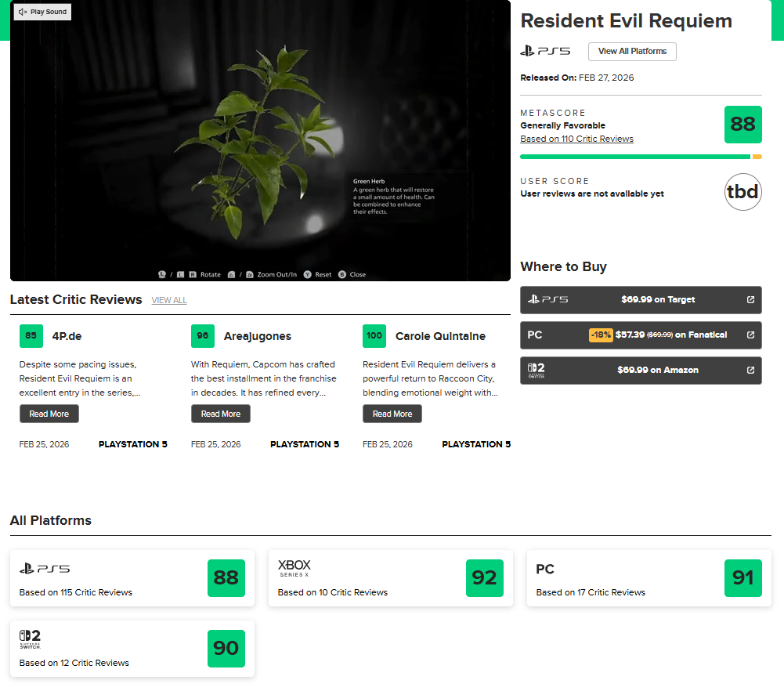
Task: Click the tbd user score circle
Action: point(742,192)
